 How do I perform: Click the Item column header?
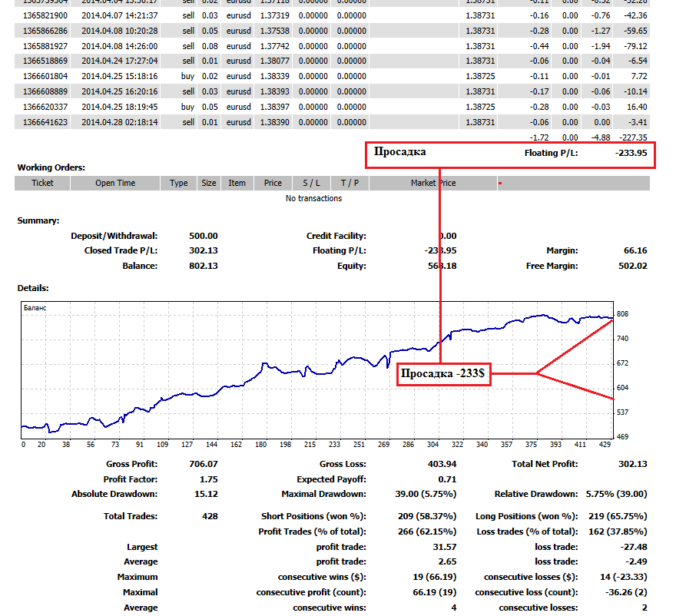pos(237,183)
